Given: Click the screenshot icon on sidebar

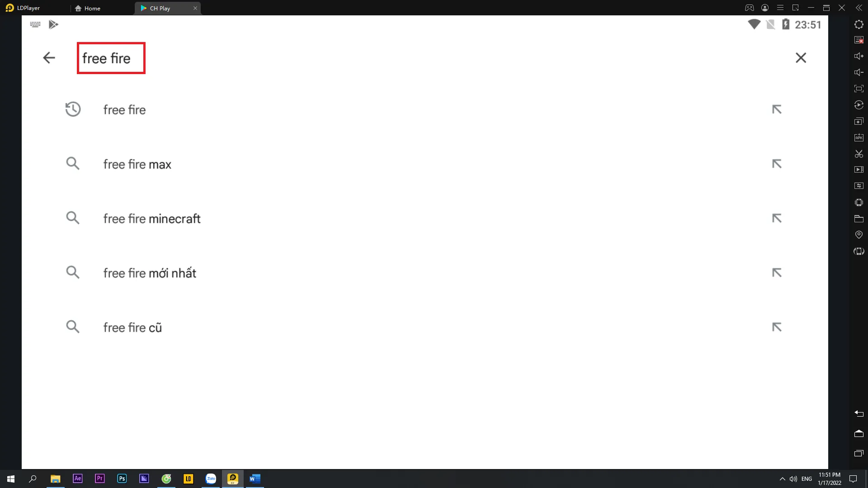Looking at the screenshot, I should [x=859, y=89].
